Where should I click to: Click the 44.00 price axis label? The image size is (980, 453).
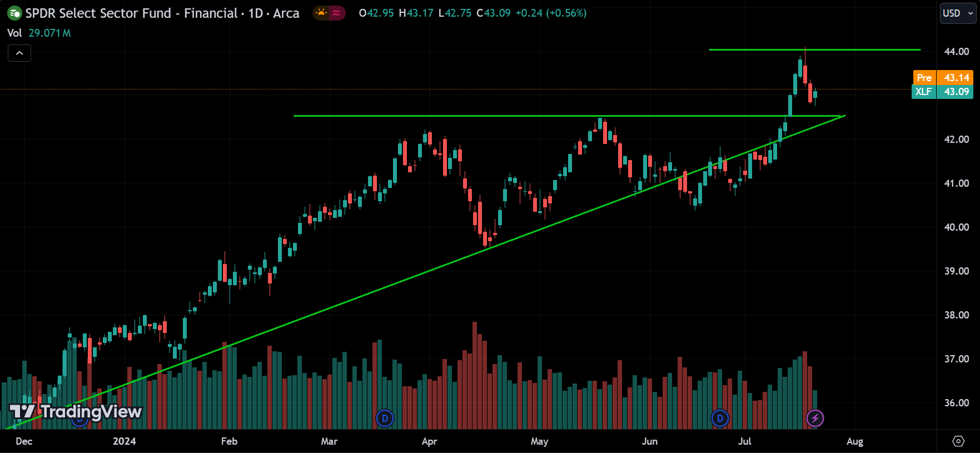coord(957,51)
